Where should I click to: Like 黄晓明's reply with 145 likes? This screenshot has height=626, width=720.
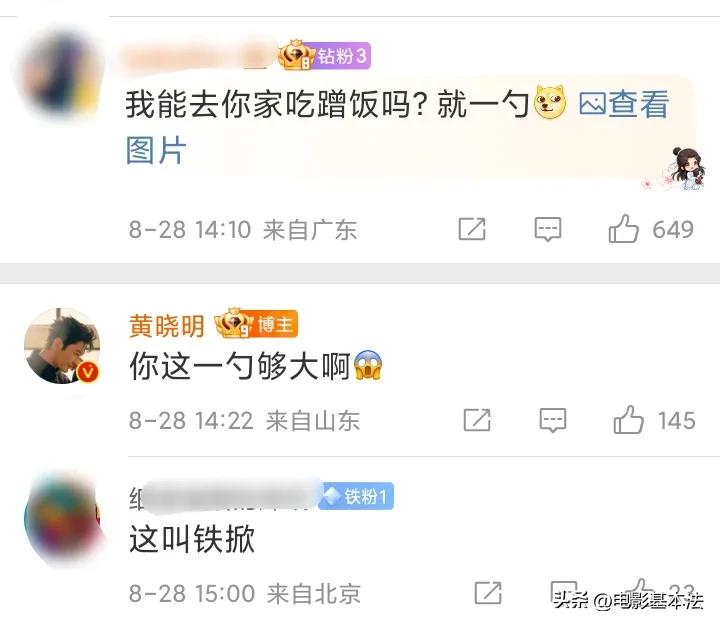(x=628, y=419)
